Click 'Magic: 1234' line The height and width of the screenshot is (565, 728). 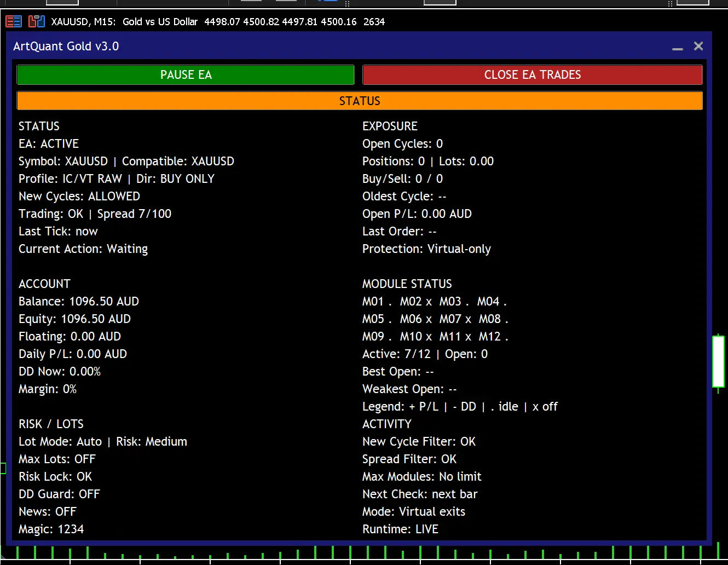click(x=51, y=529)
